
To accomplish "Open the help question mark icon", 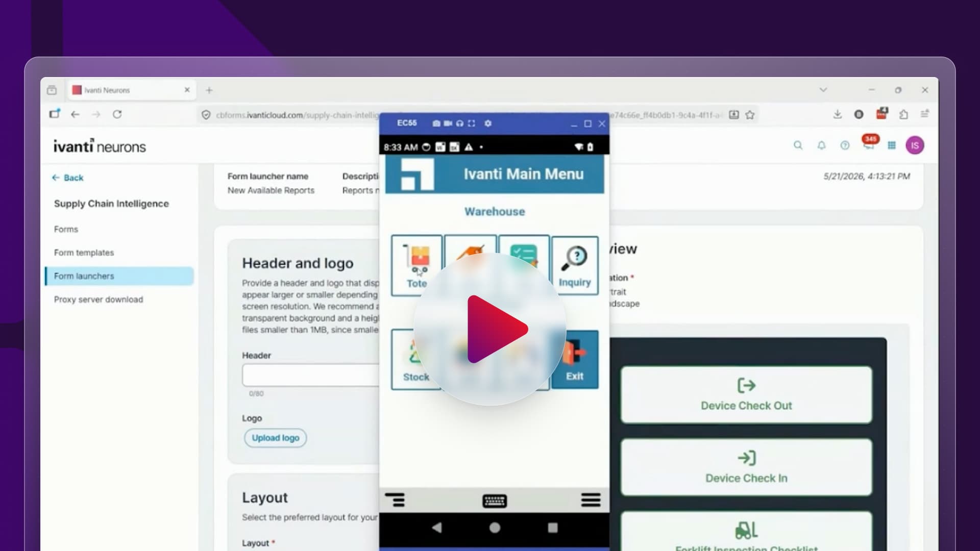I will pyautogui.click(x=845, y=145).
